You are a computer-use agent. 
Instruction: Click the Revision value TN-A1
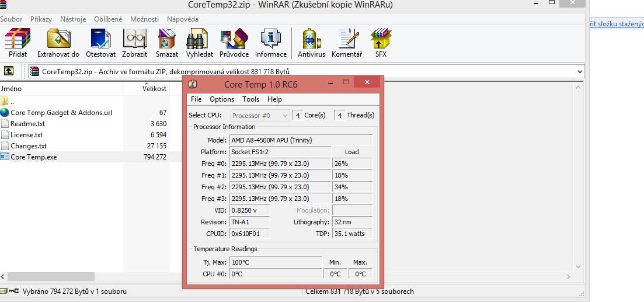(249, 222)
